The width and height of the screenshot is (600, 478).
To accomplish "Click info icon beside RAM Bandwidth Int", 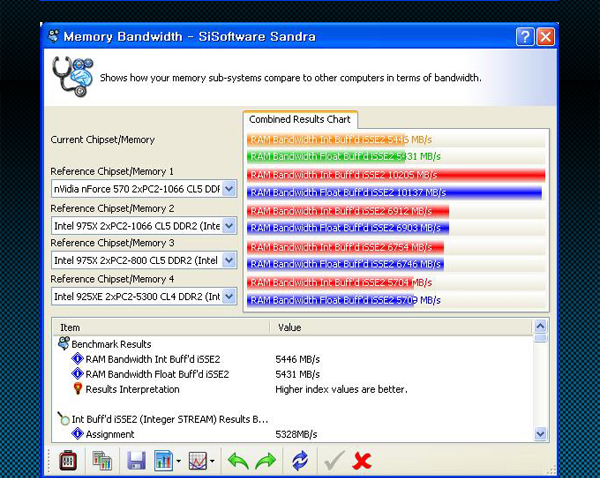I will click(77, 359).
